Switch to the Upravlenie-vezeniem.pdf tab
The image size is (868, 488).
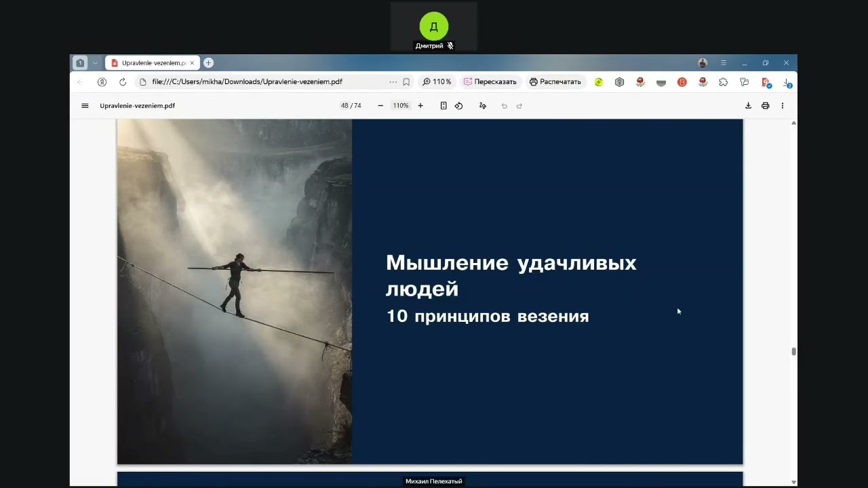(153, 62)
